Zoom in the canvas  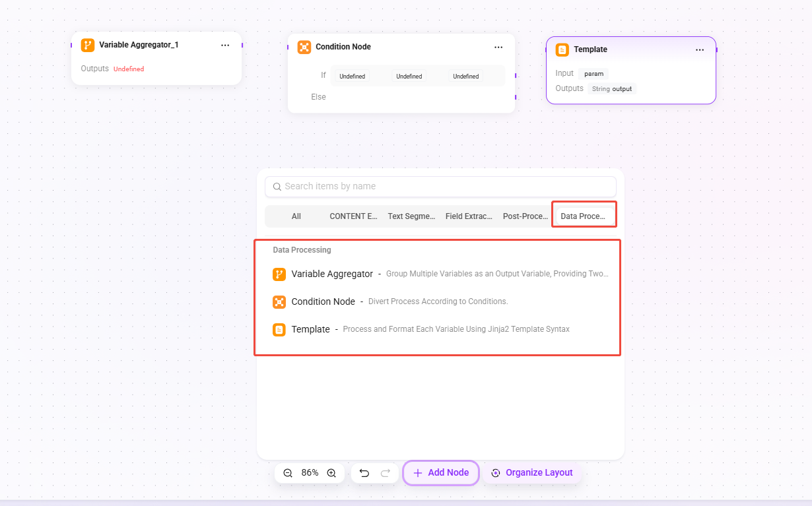click(x=331, y=473)
